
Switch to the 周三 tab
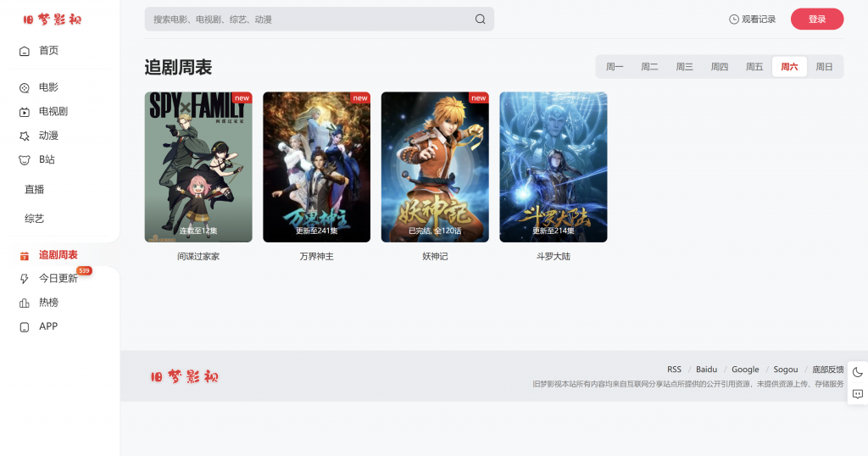point(684,67)
